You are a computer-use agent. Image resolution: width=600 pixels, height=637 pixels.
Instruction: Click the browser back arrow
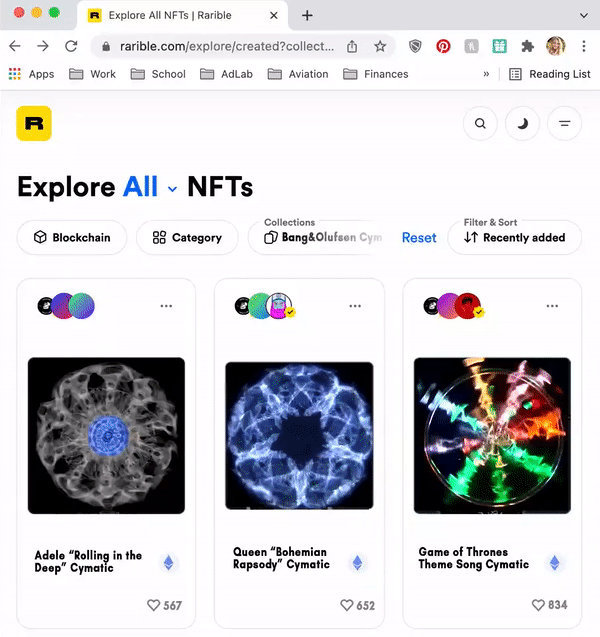tap(15, 46)
